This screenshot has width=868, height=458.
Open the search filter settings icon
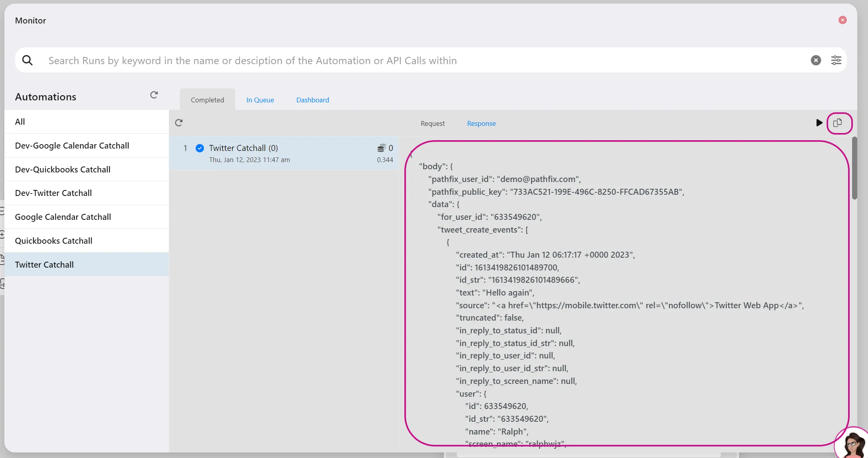tap(836, 60)
